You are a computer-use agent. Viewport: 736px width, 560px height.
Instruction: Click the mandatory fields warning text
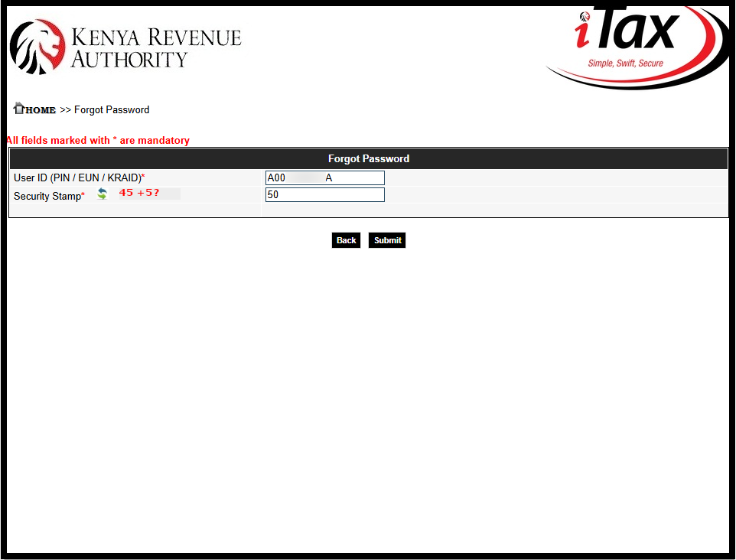[97, 140]
